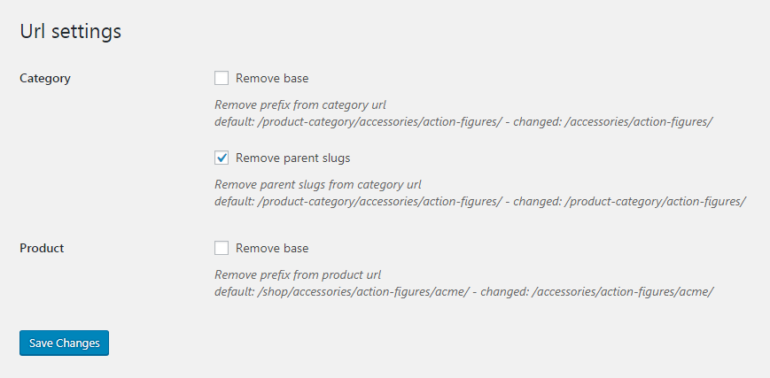Click 'Remove prefix from product url' description
This screenshot has width=770, height=378.
tap(298, 274)
